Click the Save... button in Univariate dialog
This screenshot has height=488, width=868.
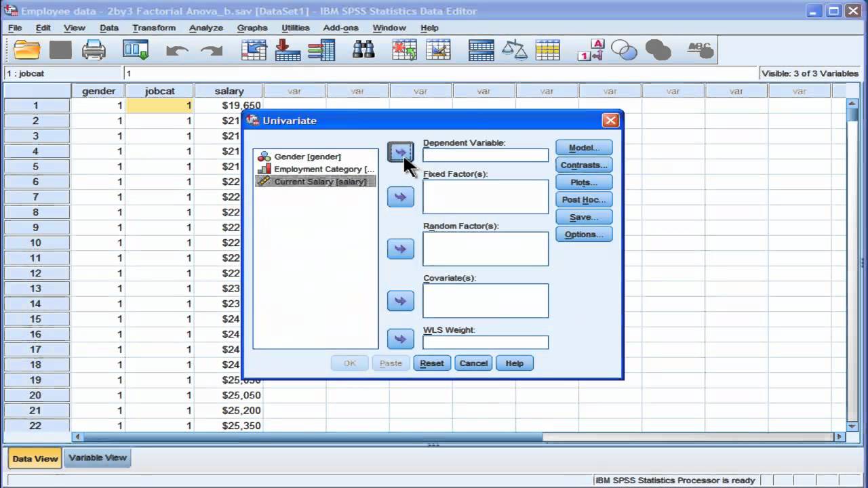pyautogui.click(x=584, y=217)
